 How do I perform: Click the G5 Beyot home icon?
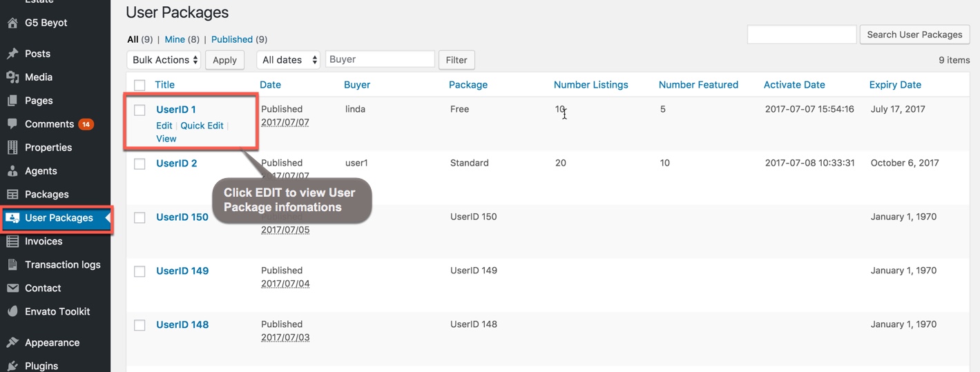pos(12,23)
